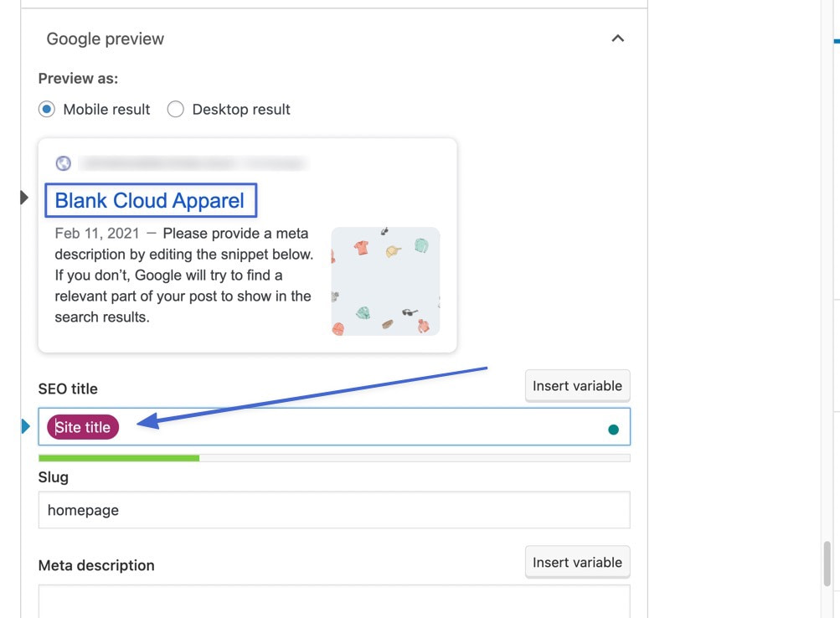Collapse the Google preview section chevron
Image resolution: width=840 pixels, height=618 pixels.
coord(617,39)
